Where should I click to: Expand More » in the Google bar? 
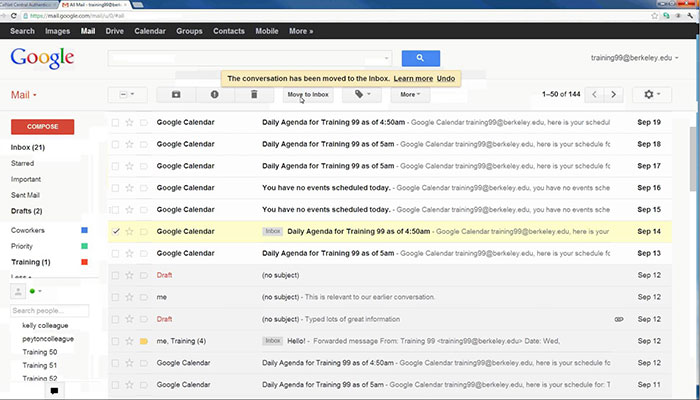coord(301,31)
